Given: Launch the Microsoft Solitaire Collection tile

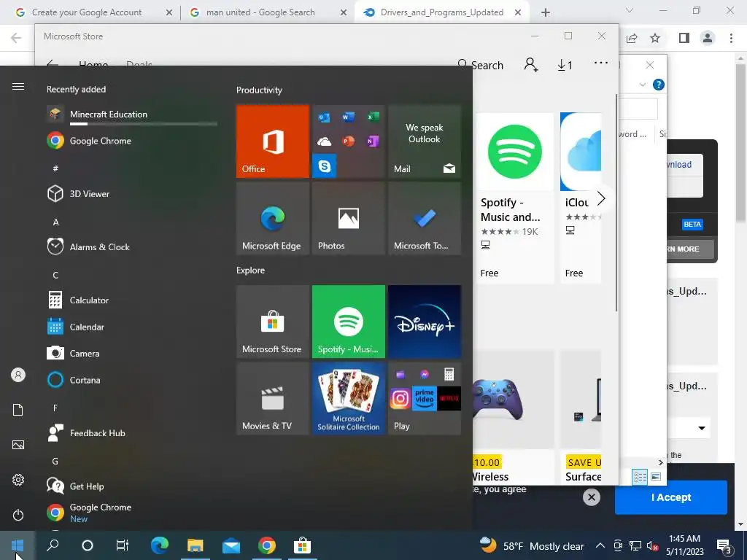Looking at the screenshot, I should click(x=348, y=399).
